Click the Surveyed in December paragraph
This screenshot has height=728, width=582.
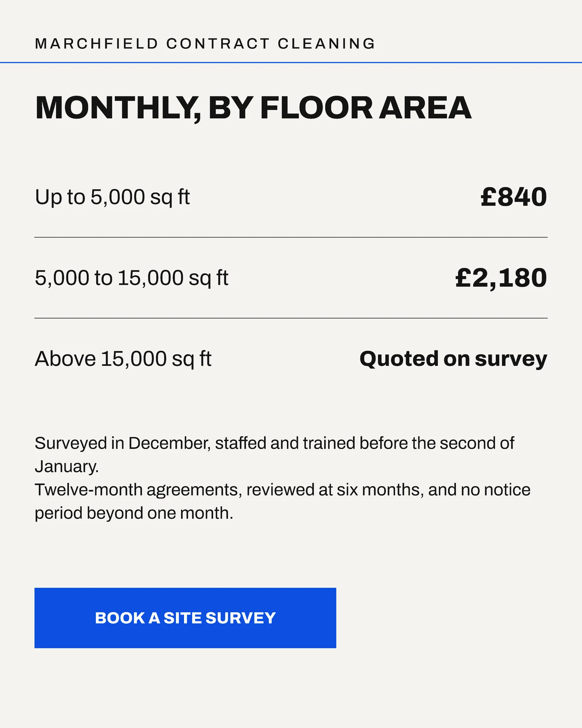click(x=275, y=455)
